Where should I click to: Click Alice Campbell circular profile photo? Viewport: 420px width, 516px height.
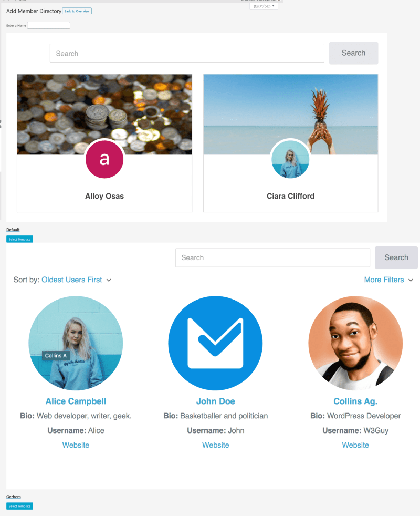pyautogui.click(x=76, y=343)
